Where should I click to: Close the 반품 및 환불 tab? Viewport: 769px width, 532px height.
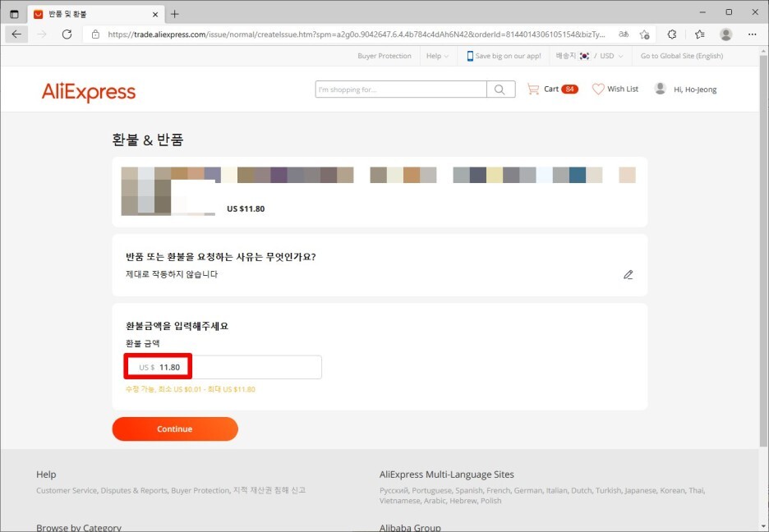tap(155, 14)
